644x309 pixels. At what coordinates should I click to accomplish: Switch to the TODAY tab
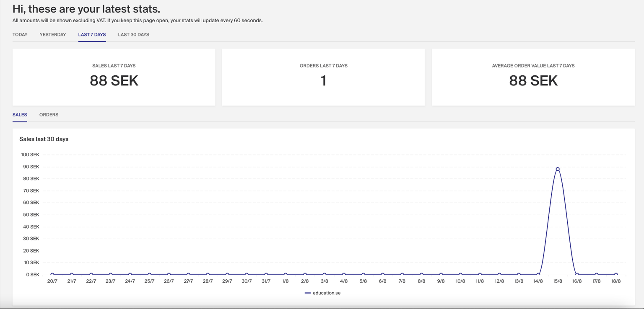[20, 35]
